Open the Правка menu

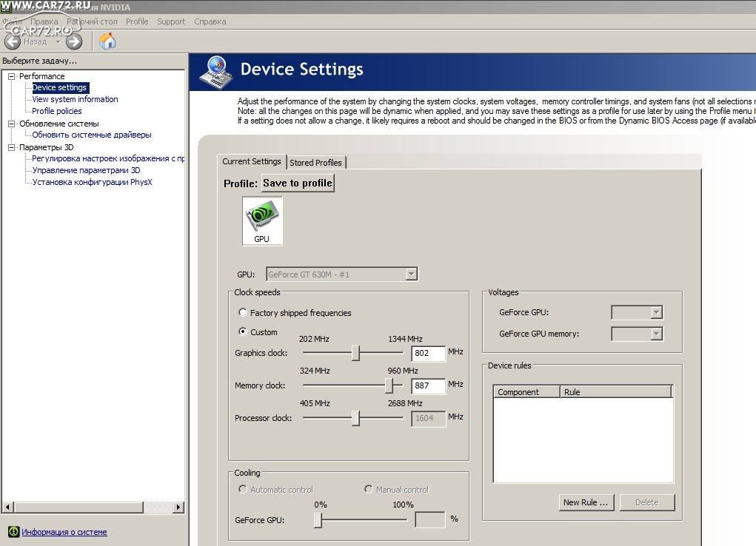pyautogui.click(x=44, y=21)
